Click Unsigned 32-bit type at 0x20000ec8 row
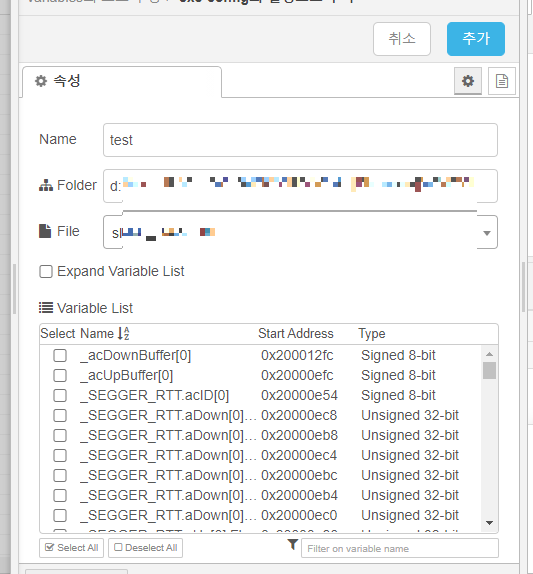Viewport: 533px width, 574px height. pos(410,415)
